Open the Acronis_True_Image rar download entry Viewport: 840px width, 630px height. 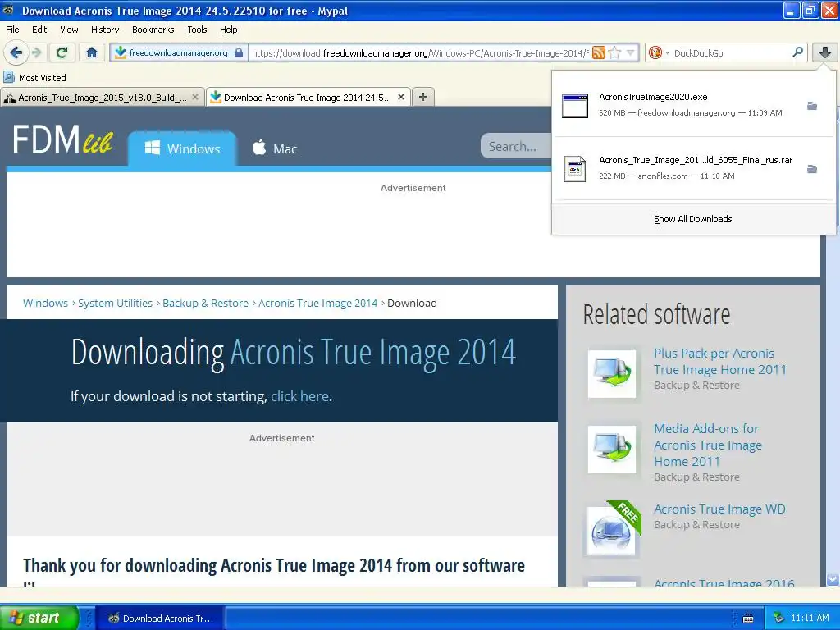click(678, 168)
